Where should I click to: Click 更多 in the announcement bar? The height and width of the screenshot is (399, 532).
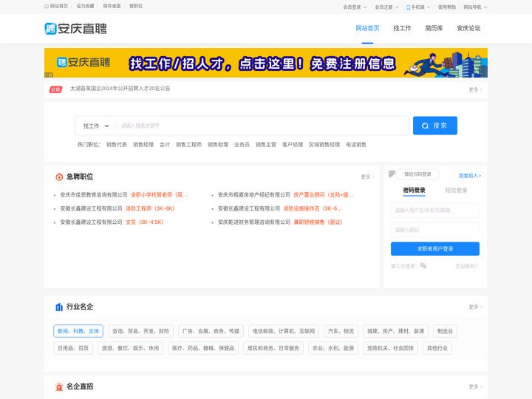(475, 89)
